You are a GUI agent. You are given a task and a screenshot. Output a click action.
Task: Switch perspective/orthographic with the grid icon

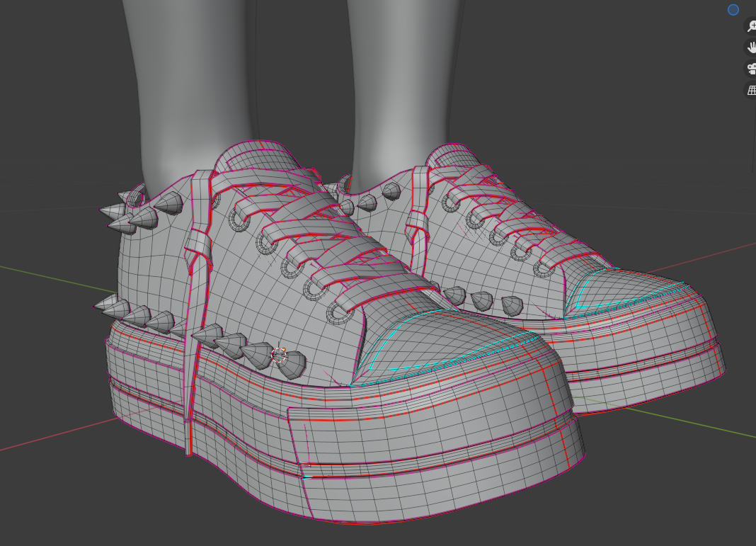(751, 90)
